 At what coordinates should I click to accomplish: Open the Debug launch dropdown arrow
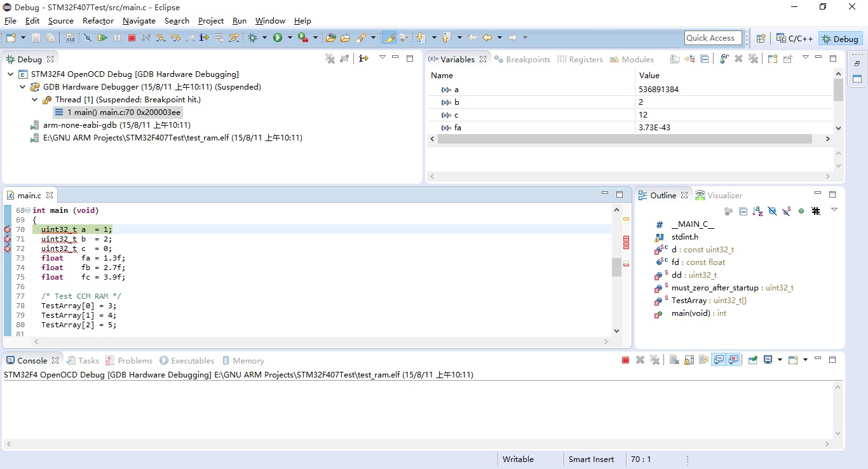pos(265,38)
